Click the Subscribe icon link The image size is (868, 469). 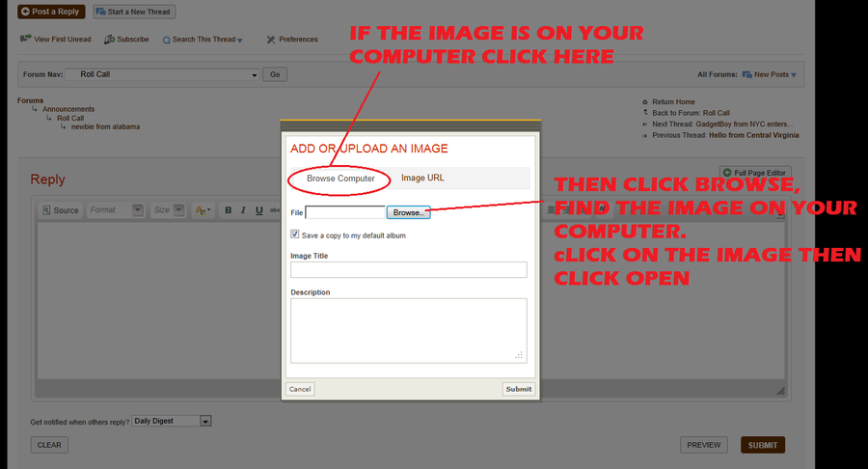[x=126, y=40]
